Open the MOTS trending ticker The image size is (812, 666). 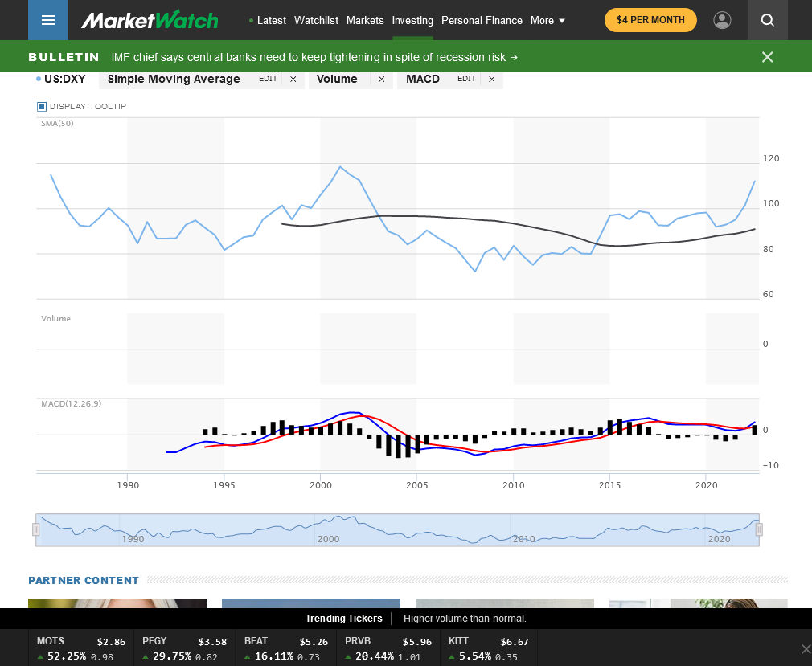click(x=80, y=648)
